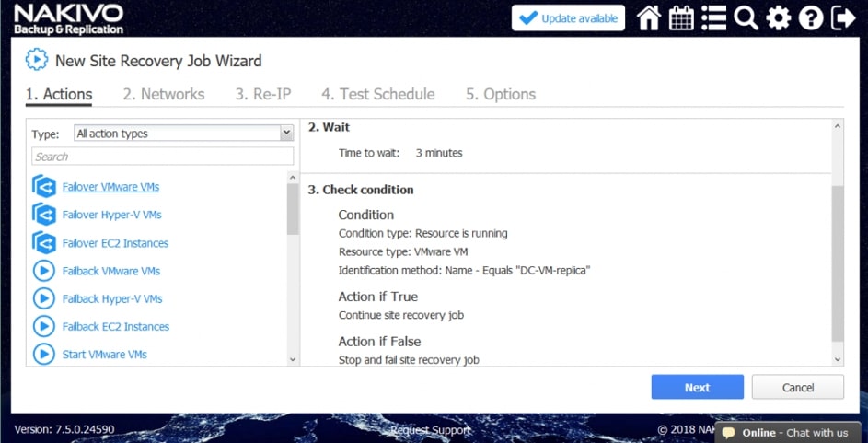
Task: Click the Start VMware VMs play icon
Action: pyautogui.click(x=44, y=354)
